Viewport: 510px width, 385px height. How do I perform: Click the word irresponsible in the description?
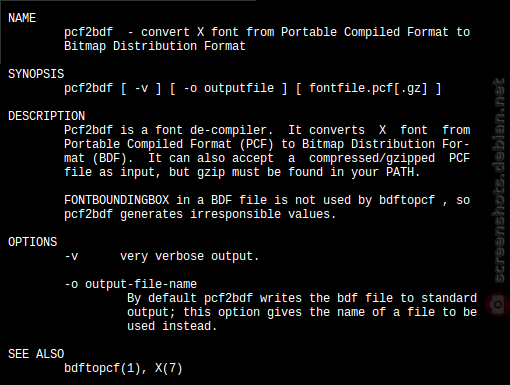(235, 214)
